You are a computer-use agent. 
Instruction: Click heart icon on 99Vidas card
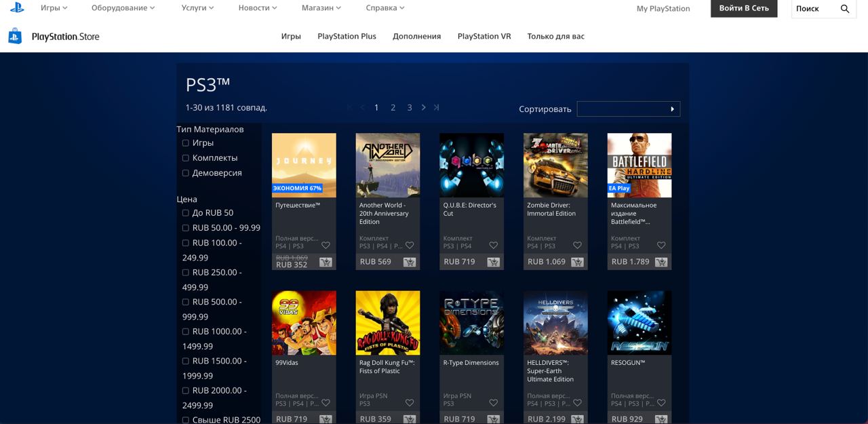(325, 403)
